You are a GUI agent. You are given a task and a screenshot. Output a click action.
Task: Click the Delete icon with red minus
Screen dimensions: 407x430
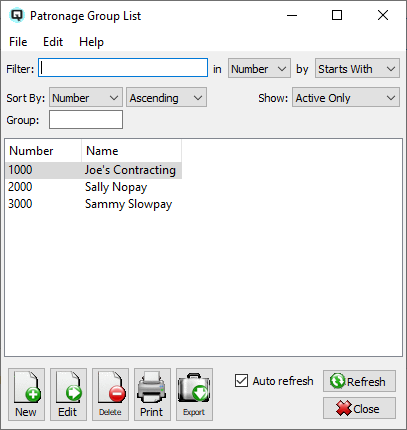[x=110, y=394]
